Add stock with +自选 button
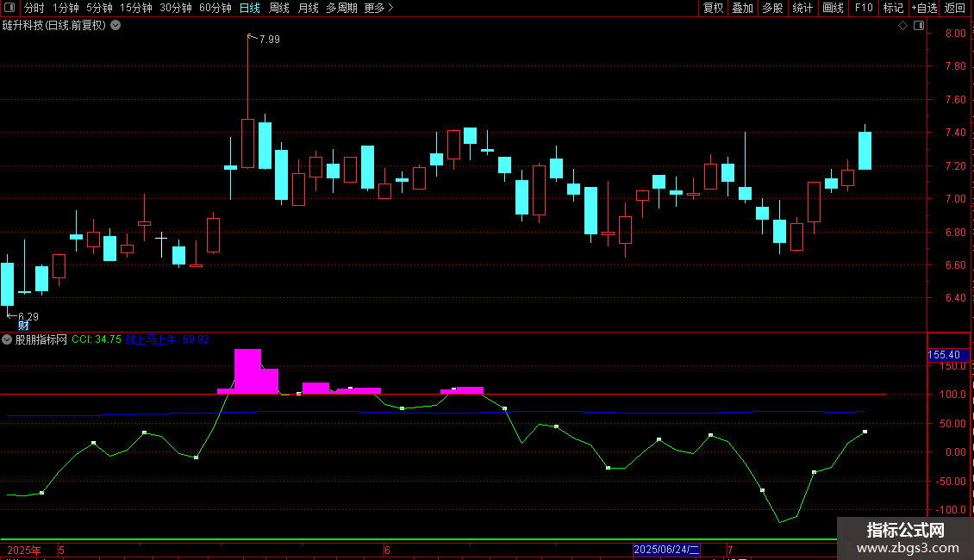 (924, 8)
